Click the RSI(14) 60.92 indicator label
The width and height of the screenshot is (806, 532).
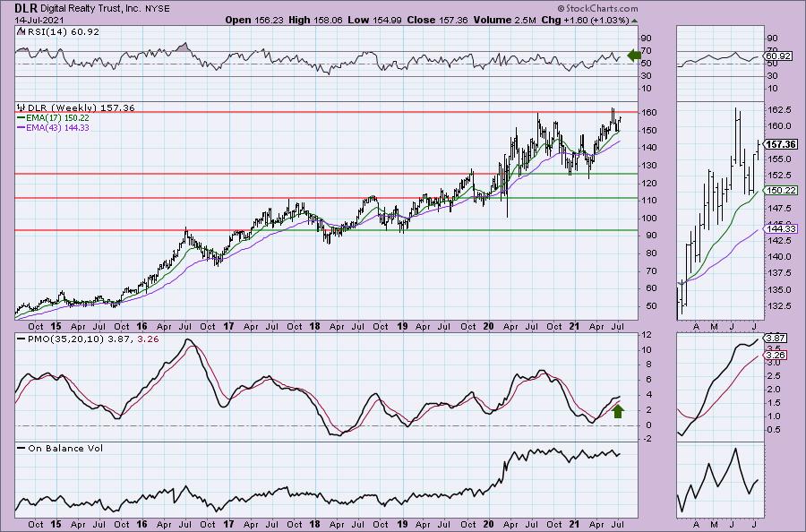point(62,32)
